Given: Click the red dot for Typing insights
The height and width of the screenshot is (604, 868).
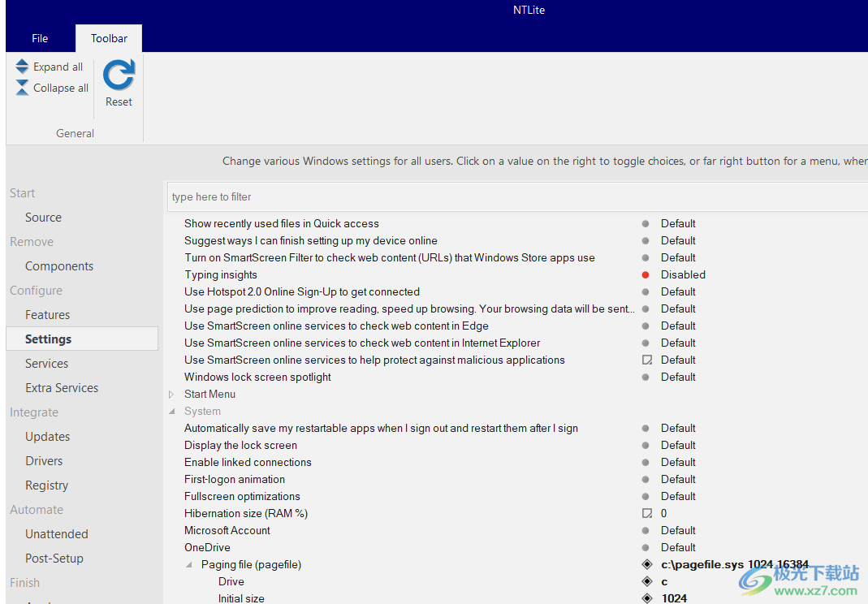Looking at the screenshot, I should 646,274.
